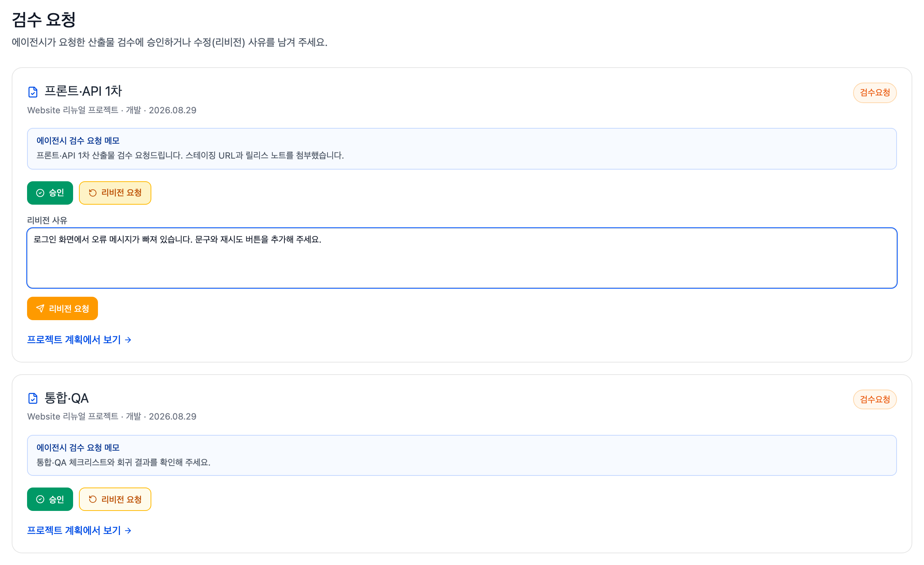Click the outlined 리비전 요청 button in 통합·QA card
The width and height of the screenshot is (924, 565).
pos(115,499)
